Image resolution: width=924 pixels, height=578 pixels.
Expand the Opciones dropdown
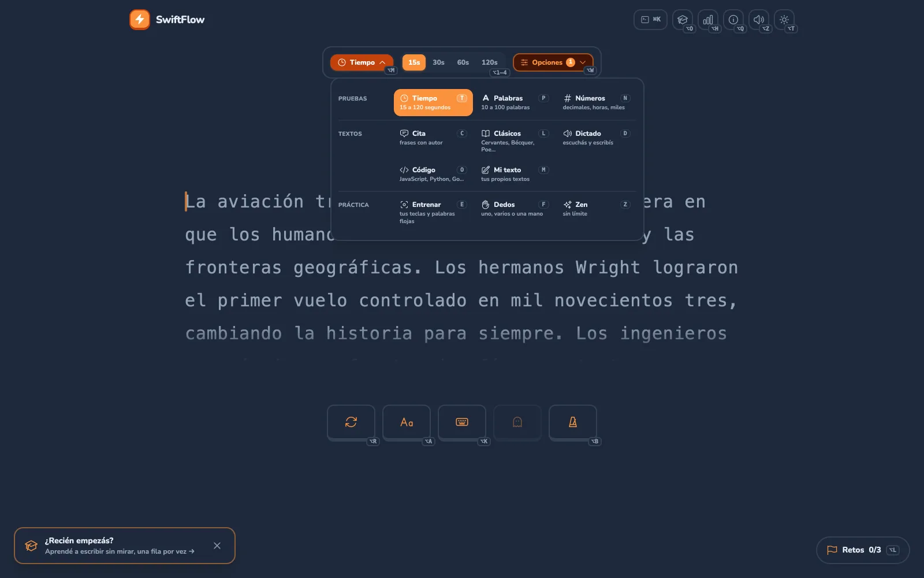(x=553, y=62)
